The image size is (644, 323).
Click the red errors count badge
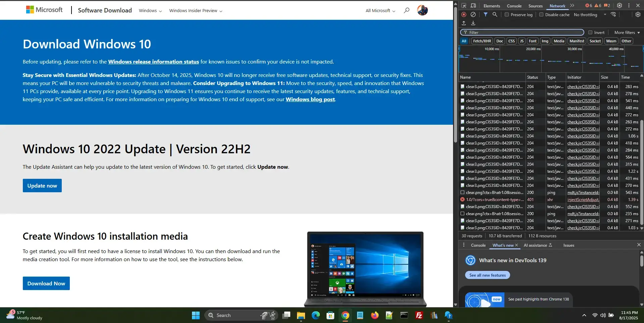coord(589,6)
